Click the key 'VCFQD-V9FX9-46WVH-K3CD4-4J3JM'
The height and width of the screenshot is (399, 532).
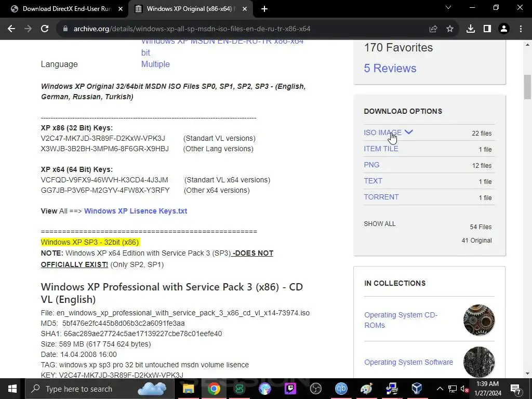pos(104,180)
